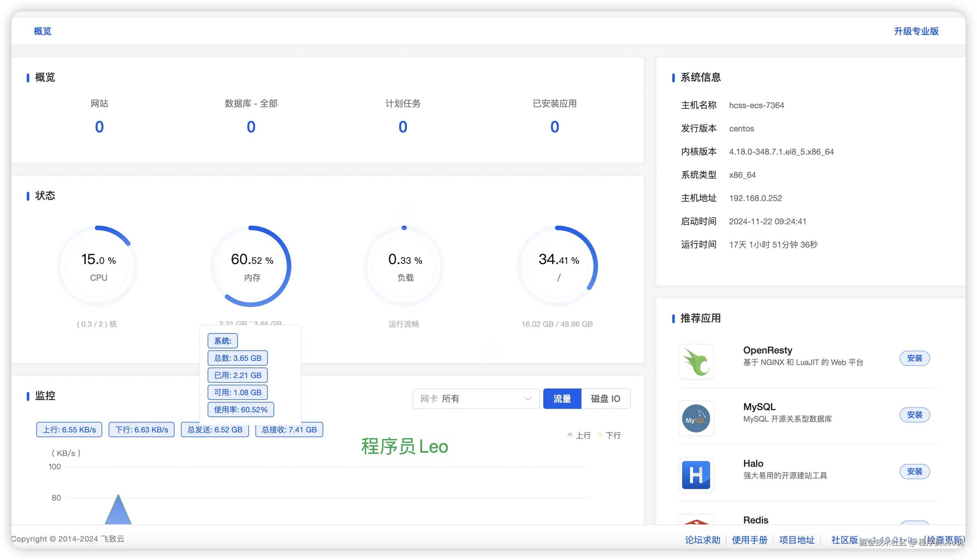Click the MySQL dolphin app icon
Image resolution: width=977 pixels, height=560 pixels.
pos(695,418)
